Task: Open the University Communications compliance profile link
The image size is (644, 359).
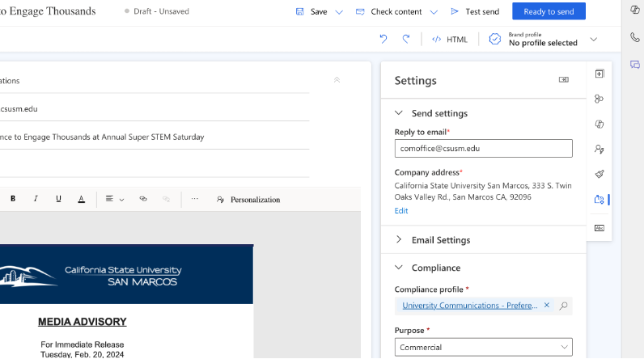Action: (470, 306)
